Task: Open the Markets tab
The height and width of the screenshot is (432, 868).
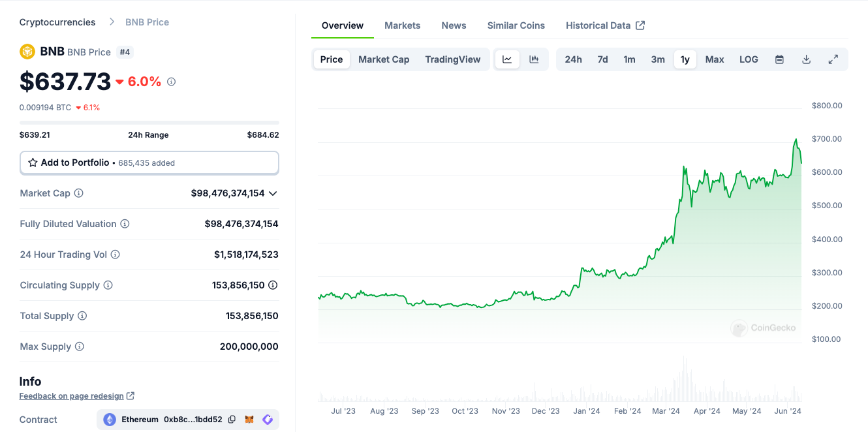Action: (403, 25)
